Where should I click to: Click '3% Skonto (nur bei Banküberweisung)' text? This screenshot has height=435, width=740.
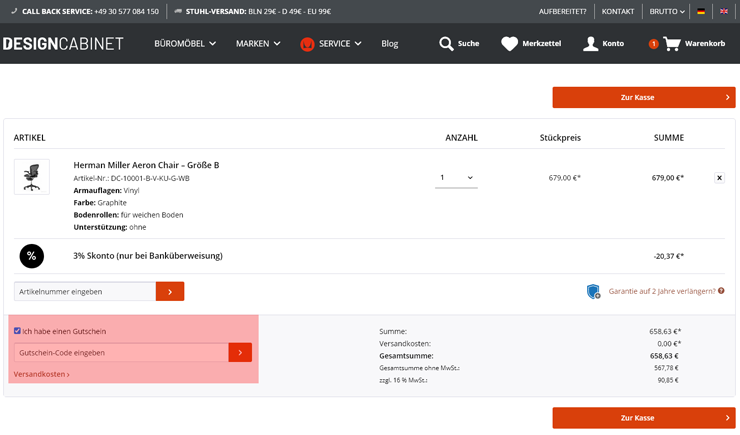148,256
